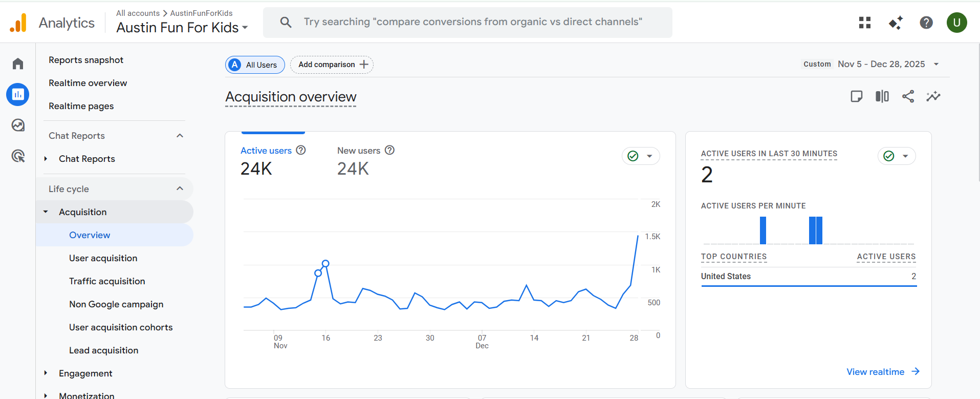Open the date range dropdown

point(936,64)
